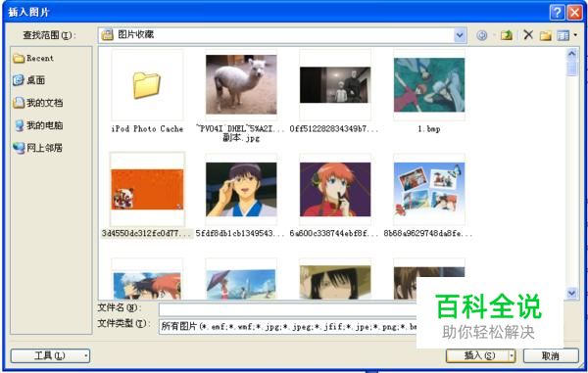This screenshot has width=588, height=373.
Task: Close the 插入图片 dialog
Action: (574, 13)
